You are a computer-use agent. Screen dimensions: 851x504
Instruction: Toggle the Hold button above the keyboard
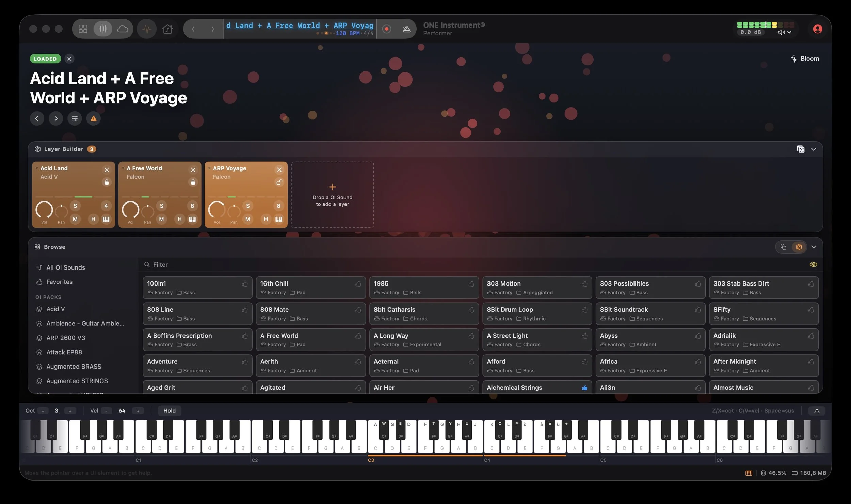tap(170, 411)
